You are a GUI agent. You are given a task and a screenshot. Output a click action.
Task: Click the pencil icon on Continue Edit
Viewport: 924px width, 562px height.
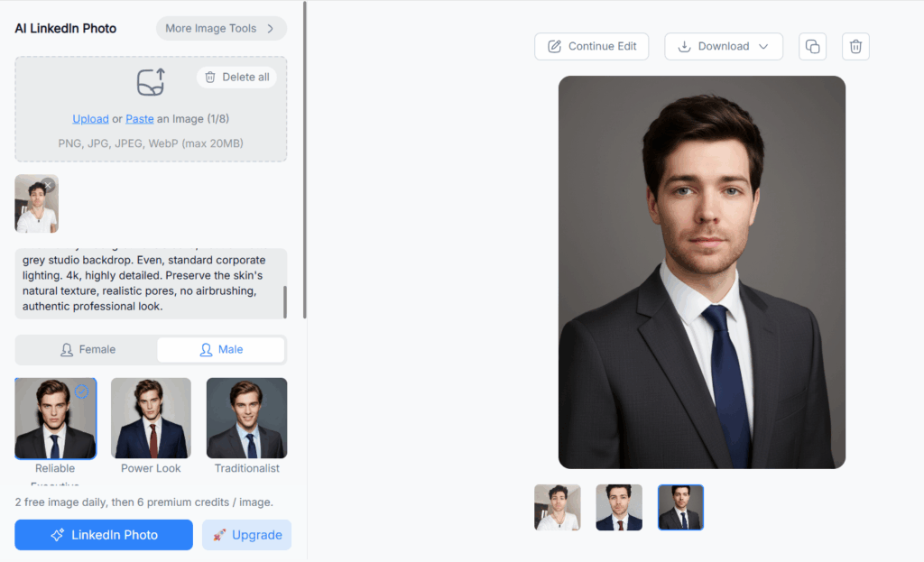555,46
